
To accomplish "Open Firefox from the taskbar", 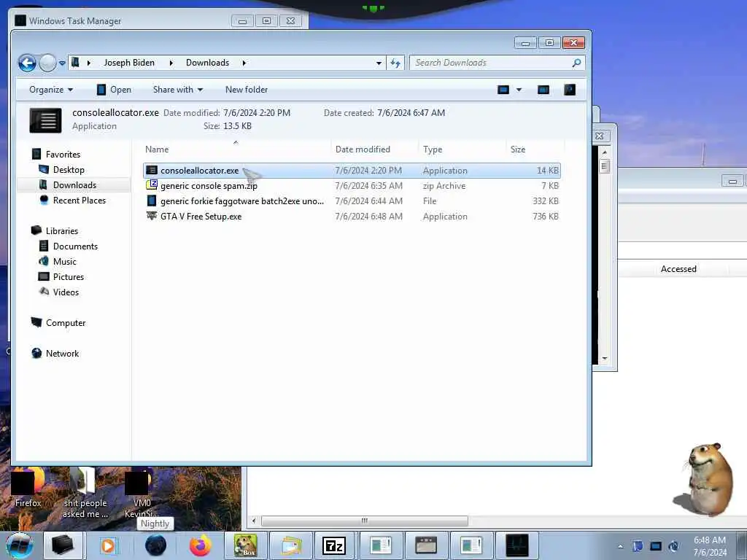I will click(201, 545).
